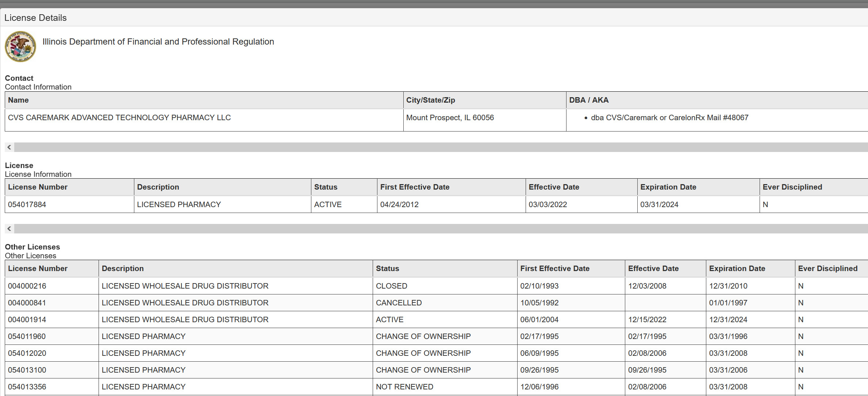The image size is (868, 396).
Task: Click first effective date 06/09/1995
Action: pyautogui.click(x=539, y=353)
